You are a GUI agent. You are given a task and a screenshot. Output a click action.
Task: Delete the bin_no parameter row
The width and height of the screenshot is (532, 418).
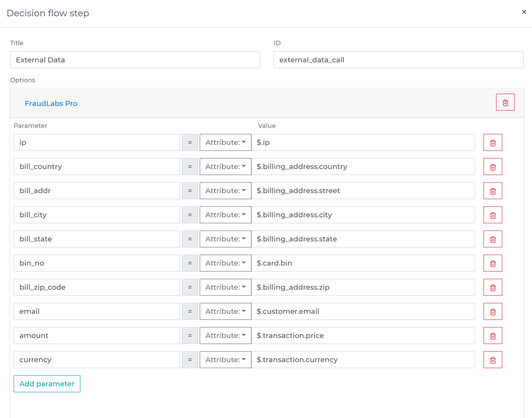coord(493,263)
